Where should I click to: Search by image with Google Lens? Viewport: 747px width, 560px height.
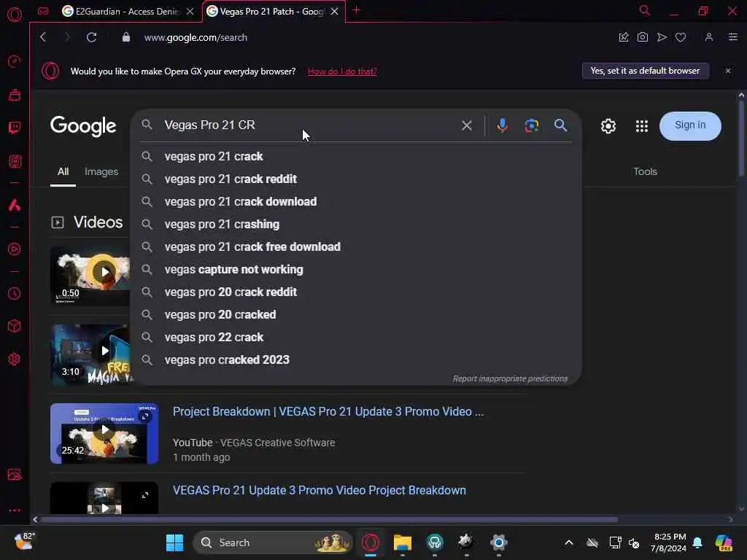[532, 125]
